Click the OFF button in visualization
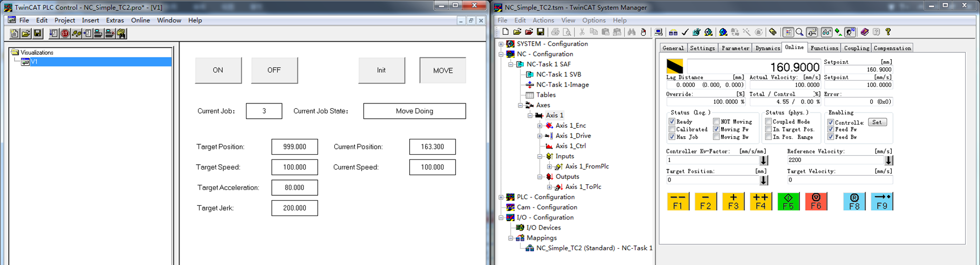The height and width of the screenshot is (265, 980). click(x=274, y=70)
